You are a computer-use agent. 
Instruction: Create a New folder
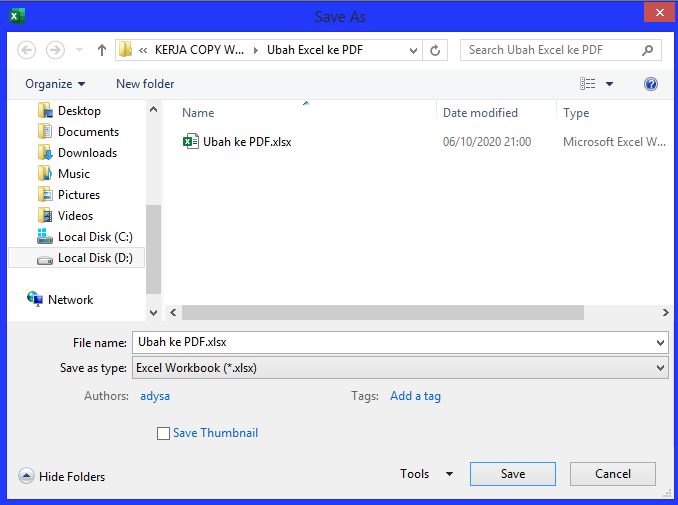point(145,84)
